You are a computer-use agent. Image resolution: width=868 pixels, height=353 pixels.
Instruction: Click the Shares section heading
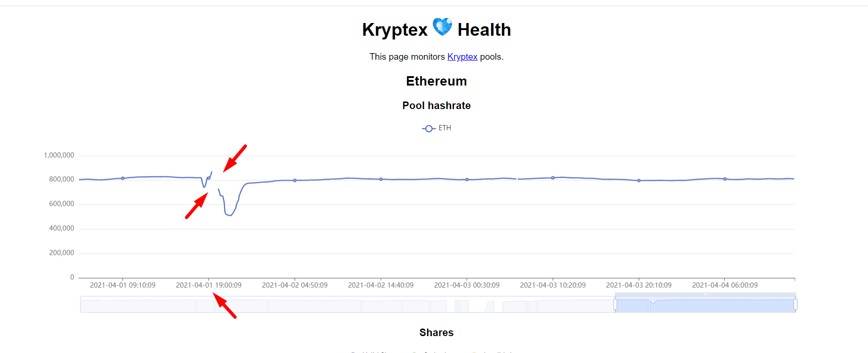(x=436, y=333)
